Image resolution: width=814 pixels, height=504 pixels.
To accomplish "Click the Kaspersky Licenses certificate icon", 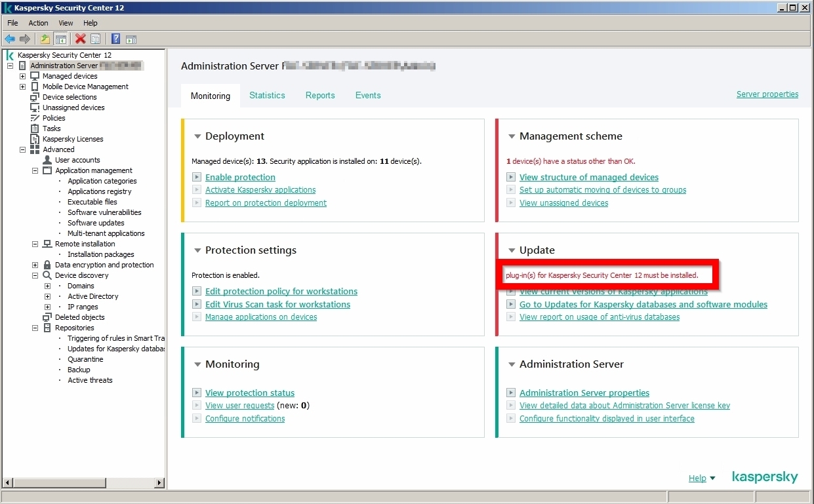I will 35,139.
